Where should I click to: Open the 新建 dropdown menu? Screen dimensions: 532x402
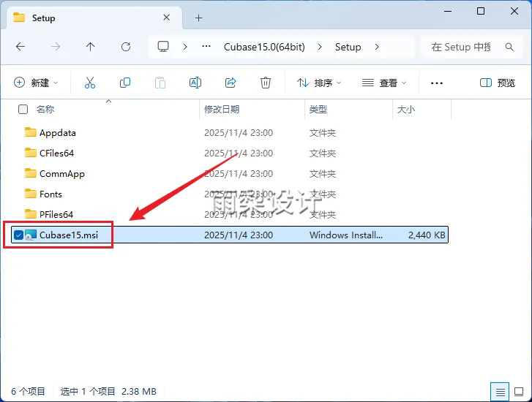coord(36,83)
